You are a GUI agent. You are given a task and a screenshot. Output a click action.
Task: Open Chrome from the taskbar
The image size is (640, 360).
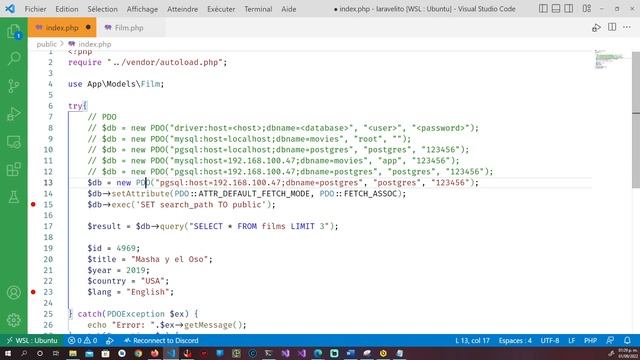click(x=138, y=353)
